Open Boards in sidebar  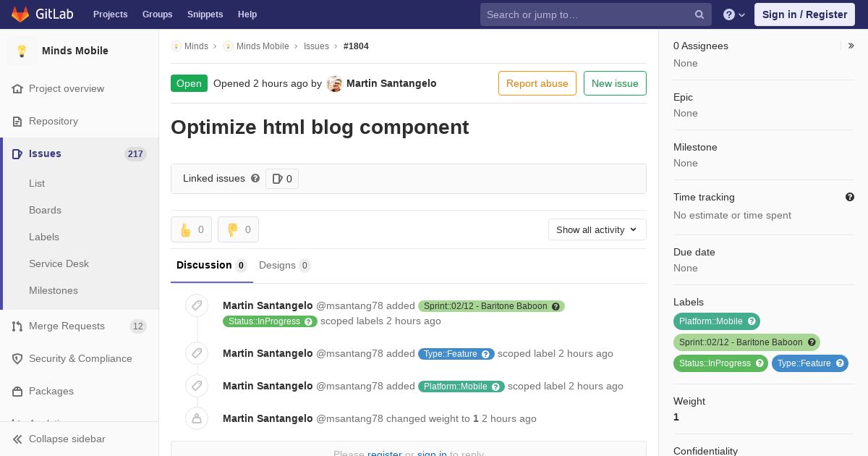coord(45,210)
